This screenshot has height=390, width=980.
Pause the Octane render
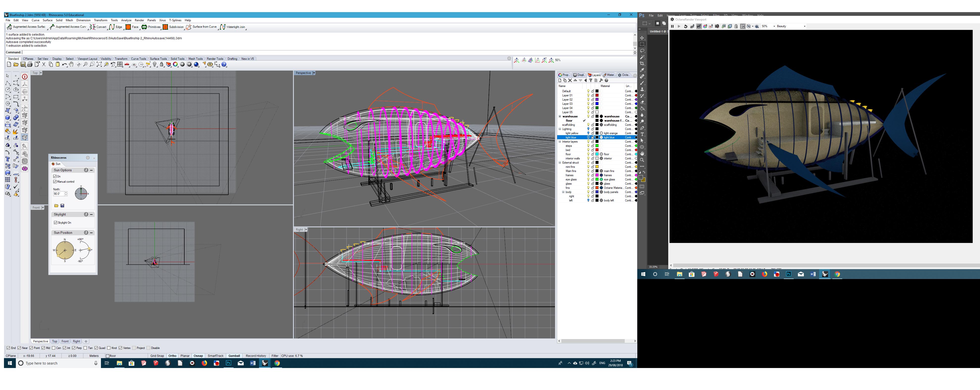click(672, 26)
